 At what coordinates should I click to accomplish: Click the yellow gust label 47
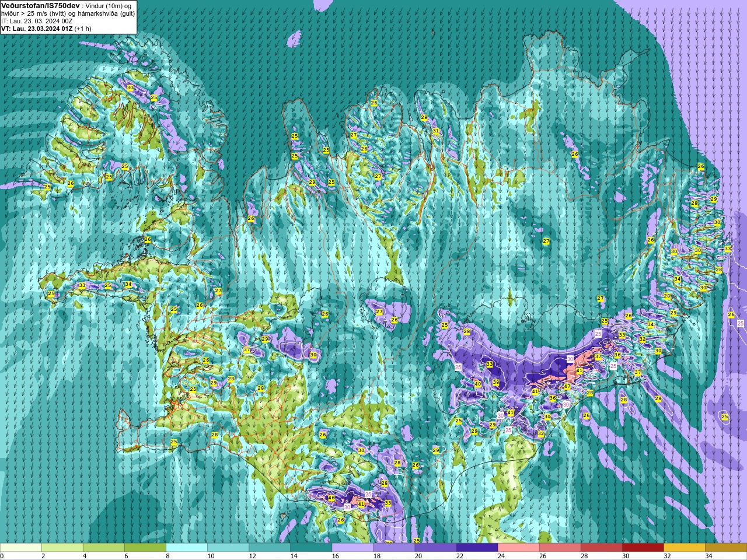567,386
